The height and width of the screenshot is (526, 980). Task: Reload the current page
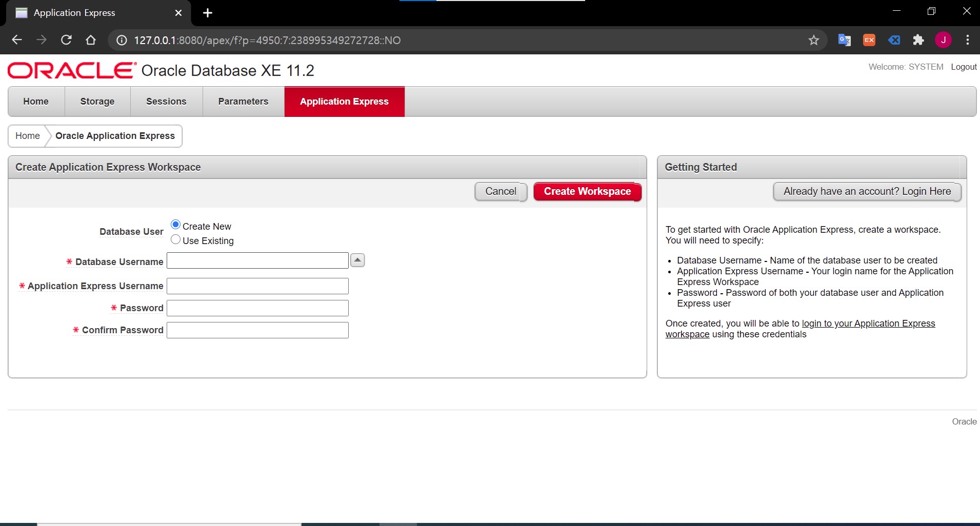tap(66, 40)
